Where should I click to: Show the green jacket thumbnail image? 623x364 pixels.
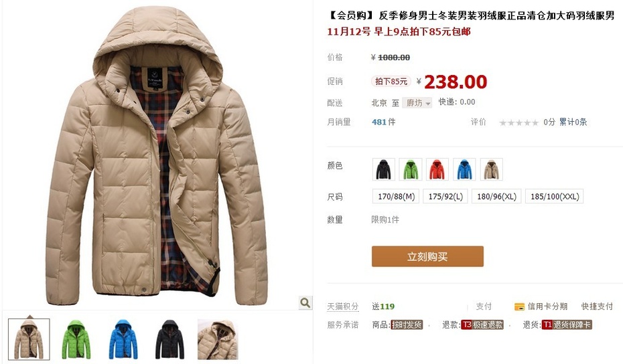(x=76, y=339)
